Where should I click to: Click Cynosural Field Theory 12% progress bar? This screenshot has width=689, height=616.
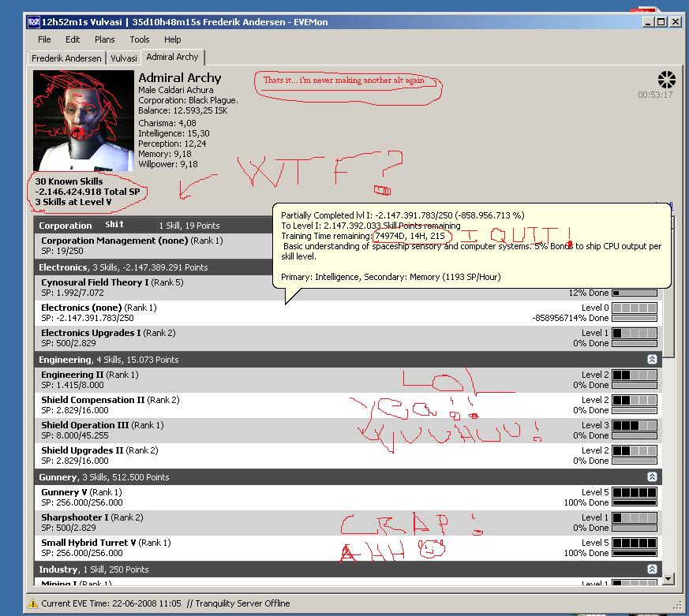[x=635, y=293]
